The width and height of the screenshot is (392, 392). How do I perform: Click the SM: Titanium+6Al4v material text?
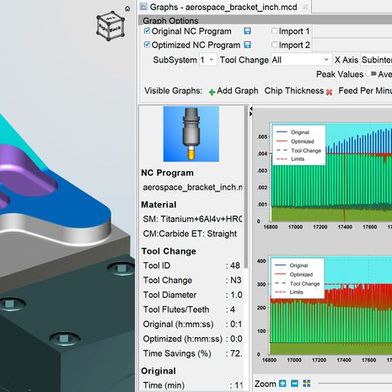(193, 219)
